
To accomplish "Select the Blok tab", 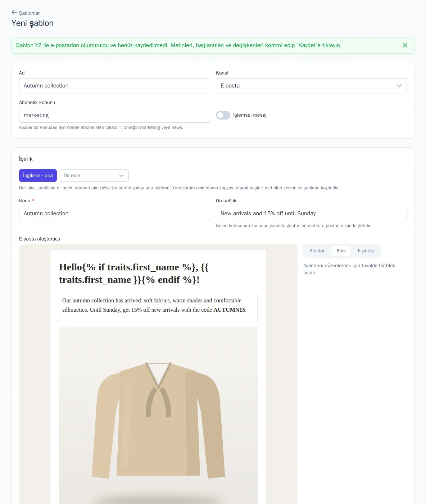I will [x=341, y=251].
